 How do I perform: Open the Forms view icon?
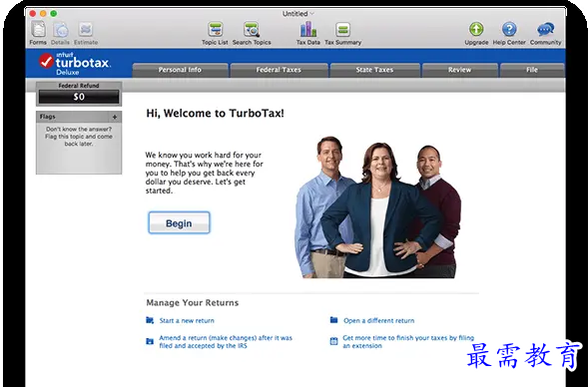38,29
